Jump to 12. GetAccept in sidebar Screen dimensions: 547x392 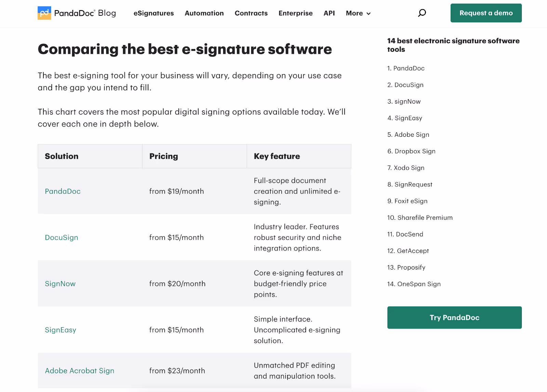[408, 251]
